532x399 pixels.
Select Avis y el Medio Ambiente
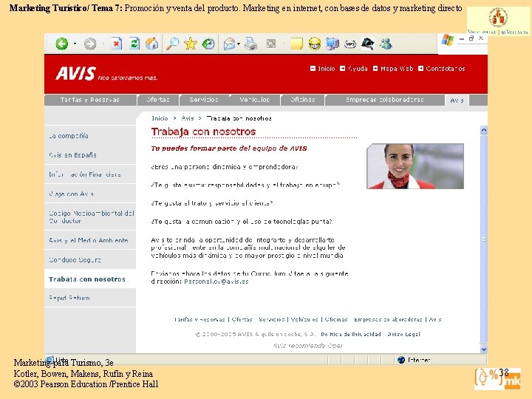coord(90,240)
